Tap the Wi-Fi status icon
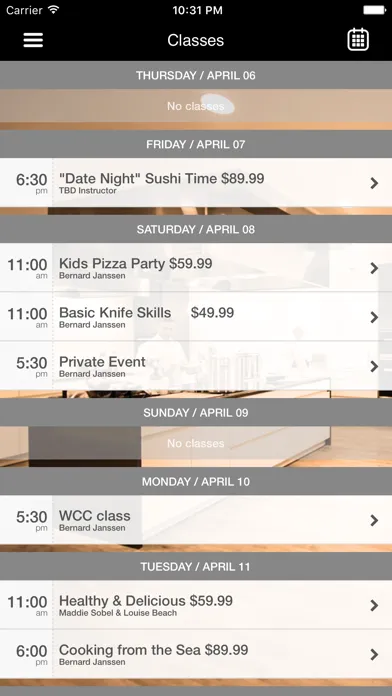 click(x=54, y=10)
